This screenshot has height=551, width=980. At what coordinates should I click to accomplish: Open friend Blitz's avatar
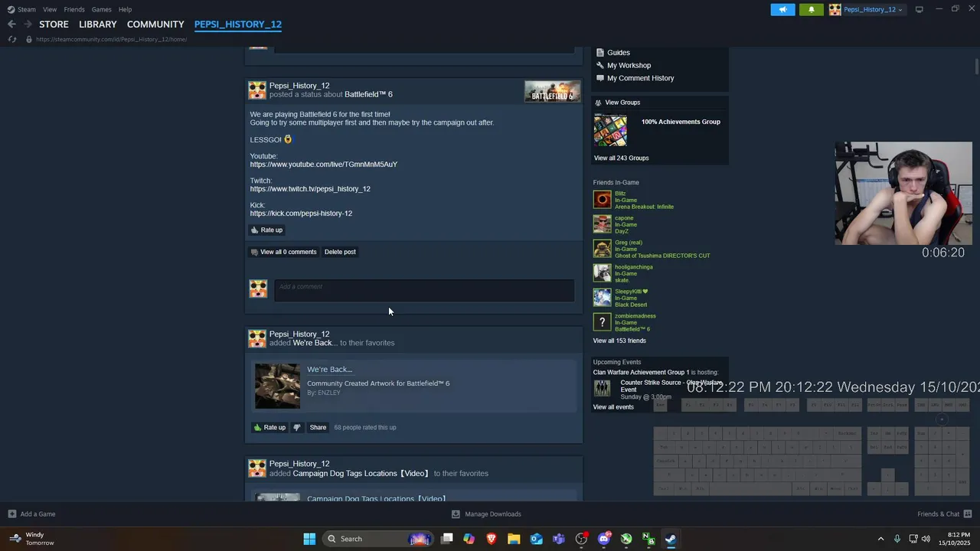(x=603, y=200)
